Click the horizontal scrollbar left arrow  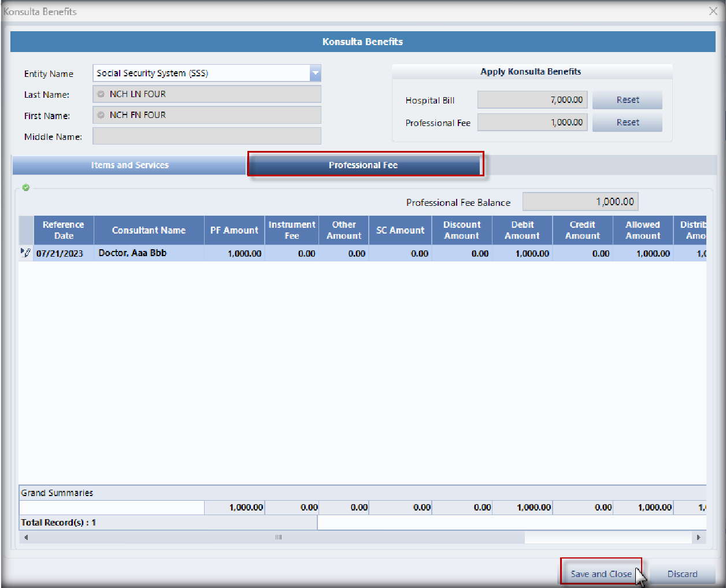[x=26, y=538]
